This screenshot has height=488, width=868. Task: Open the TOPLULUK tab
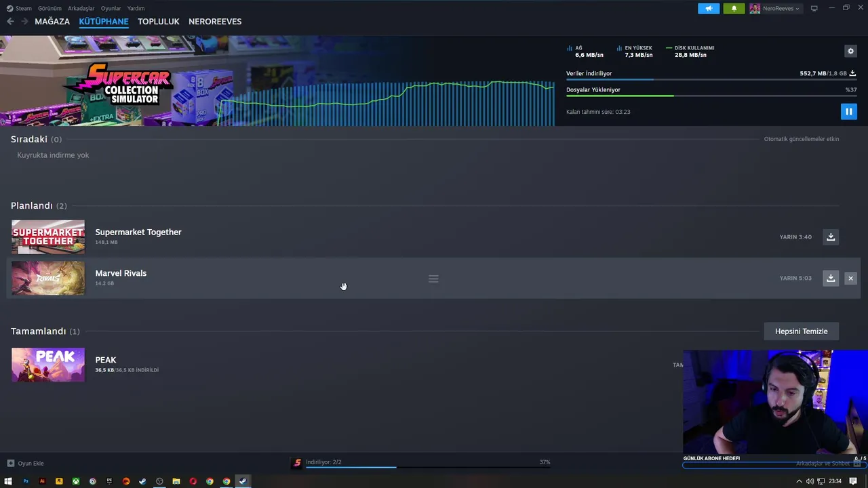tap(159, 22)
